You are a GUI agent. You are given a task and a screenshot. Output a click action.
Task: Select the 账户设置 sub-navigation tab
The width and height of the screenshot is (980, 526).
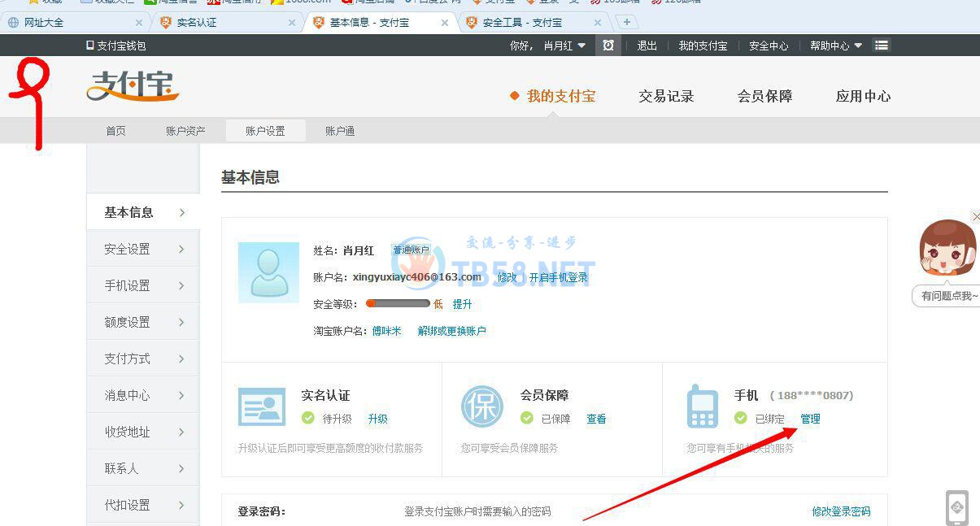pos(265,131)
